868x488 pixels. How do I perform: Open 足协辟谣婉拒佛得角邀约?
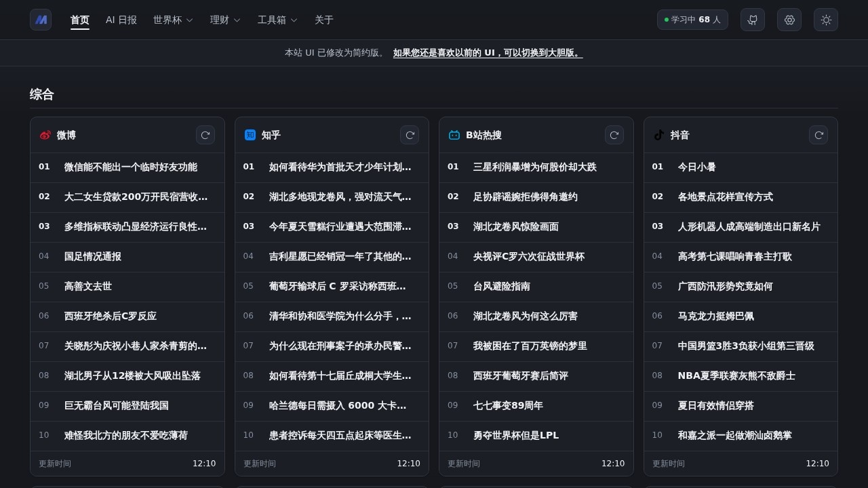coord(526,197)
